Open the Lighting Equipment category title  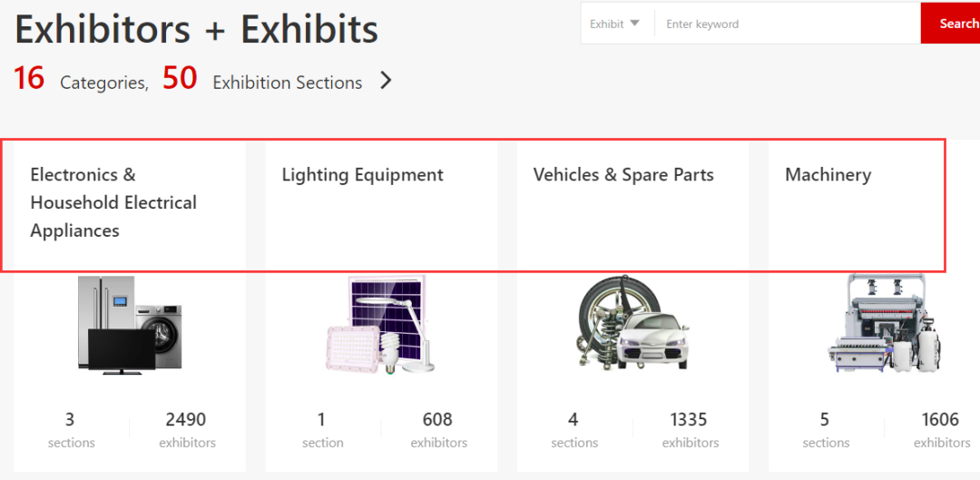pyautogui.click(x=362, y=175)
